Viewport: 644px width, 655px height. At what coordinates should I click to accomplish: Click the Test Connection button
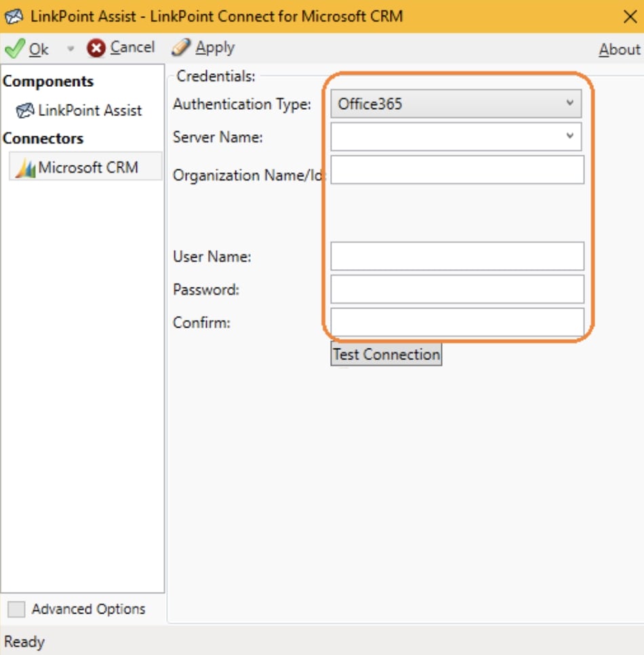(386, 354)
